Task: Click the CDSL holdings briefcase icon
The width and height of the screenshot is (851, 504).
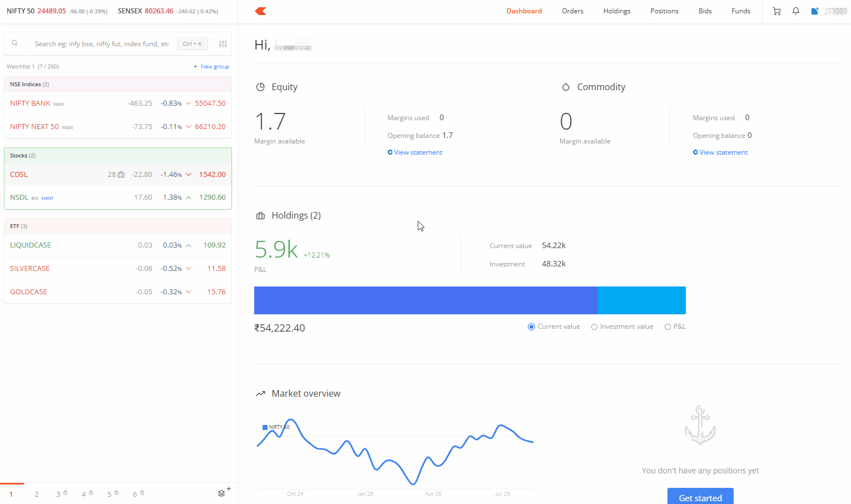Action: point(121,175)
